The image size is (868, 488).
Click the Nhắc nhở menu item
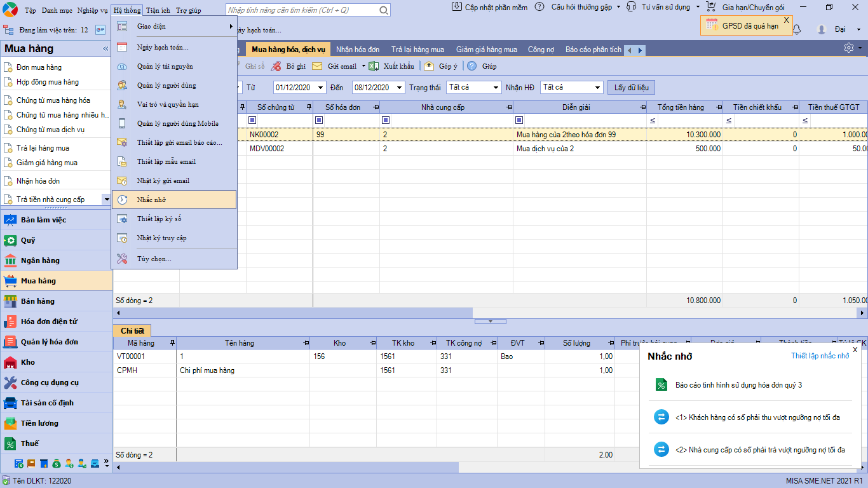pos(174,200)
